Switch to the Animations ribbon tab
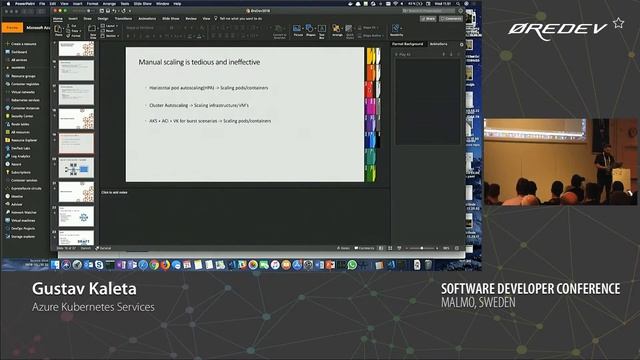 (x=147, y=19)
